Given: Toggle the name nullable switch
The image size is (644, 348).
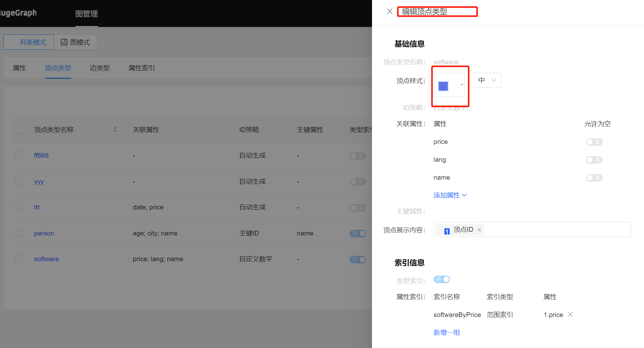Looking at the screenshot, I should [x=594, y=178].
